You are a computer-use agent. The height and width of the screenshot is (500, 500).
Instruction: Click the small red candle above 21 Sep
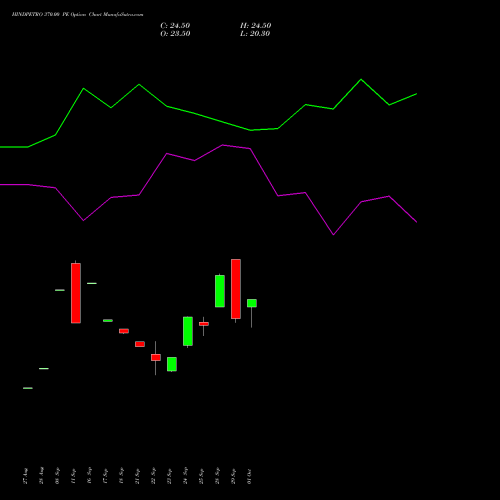(140, 344)
